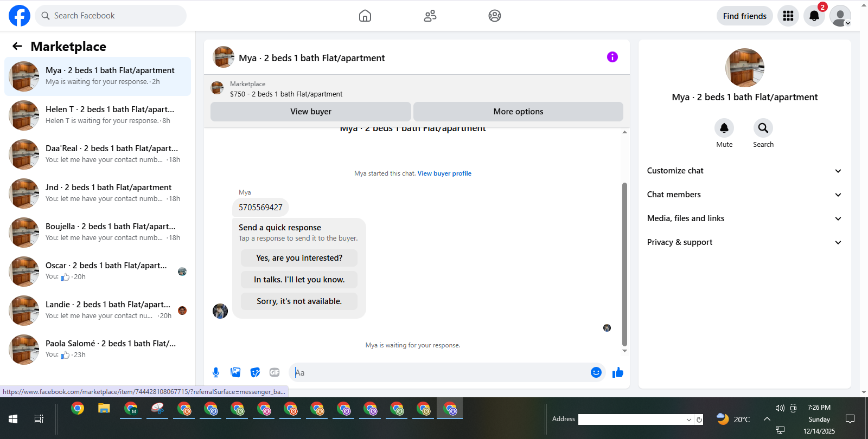
Task: Send a thumbs-up like
Action: tap(618, 372)
